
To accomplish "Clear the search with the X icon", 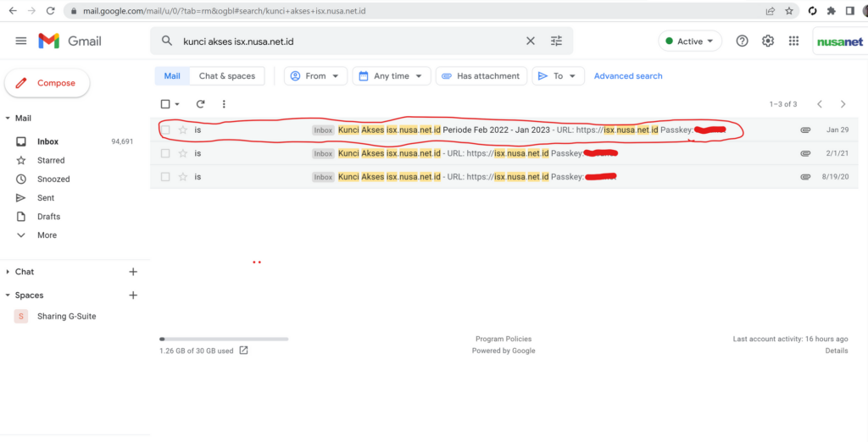I will 531,41.
